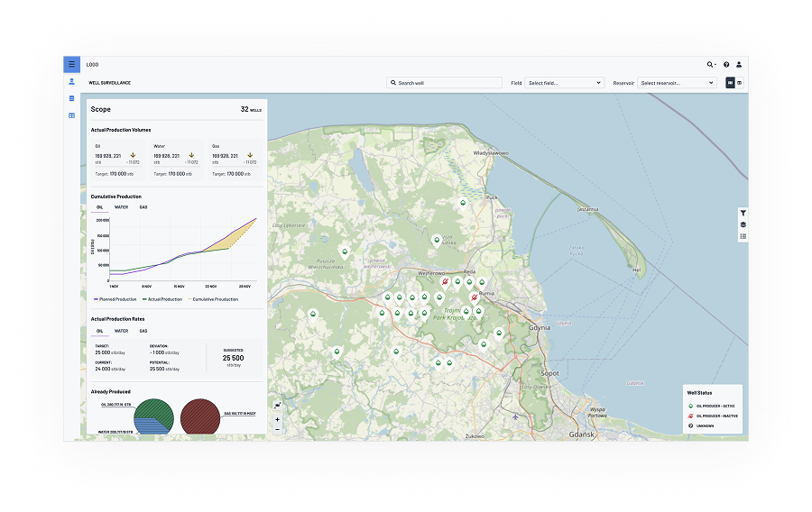Click the well marker near Puck
The height and width of the screenshot is (512, 812).
463,204
